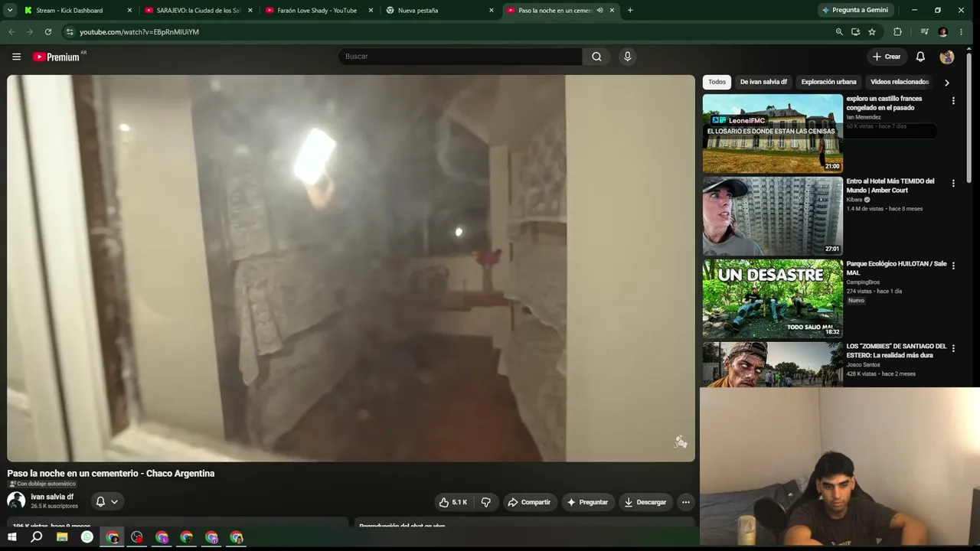
Task: Open WhatsApp from the taskbar
Action: click(x=87, y=537)
